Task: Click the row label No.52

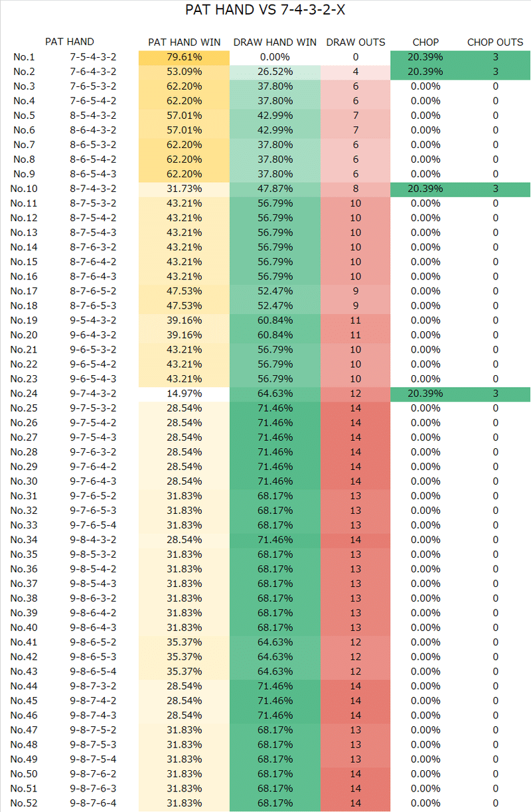Action: 24,802
